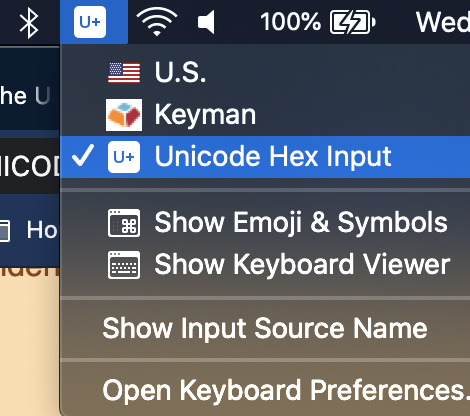Image resolution: width=470 pixels, height=416 pixels.
Task: Click the Wi-Fi status icon
Action: (x=157, y=22)
